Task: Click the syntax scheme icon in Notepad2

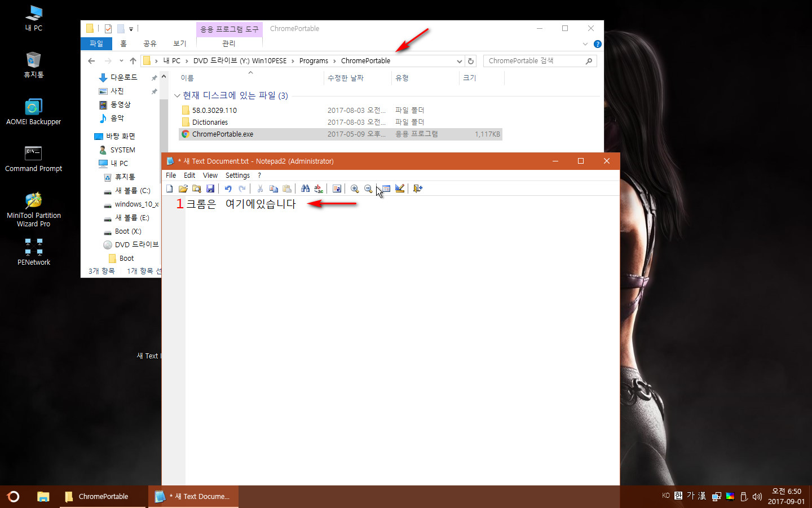Action: (x=386, y=189)
